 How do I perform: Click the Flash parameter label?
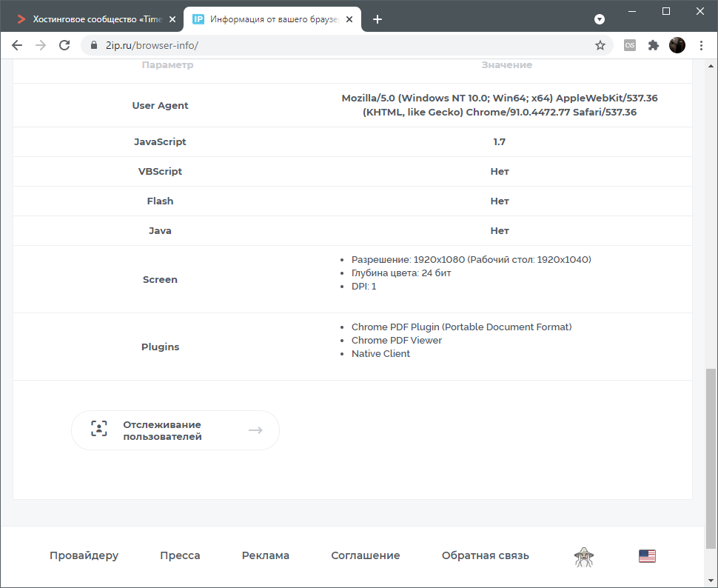(x=161, y=201)
